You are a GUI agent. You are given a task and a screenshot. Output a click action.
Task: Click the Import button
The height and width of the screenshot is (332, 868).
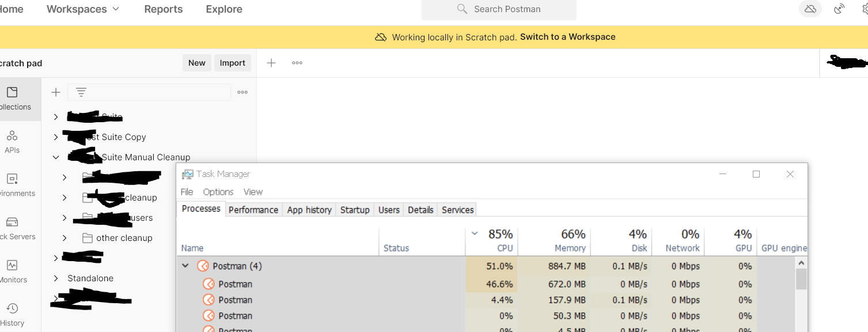coord(233,63)
